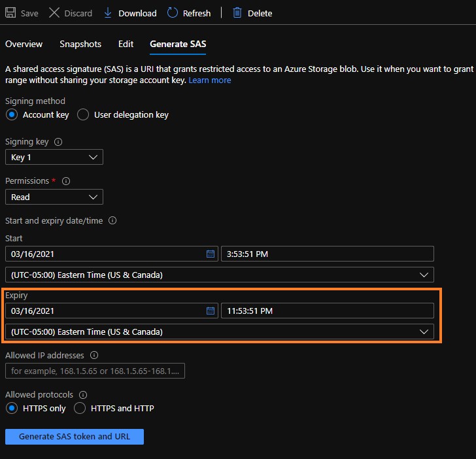Open the Permissions info icon
The height and width of the screenshot is (459, 476).
click(x=66, y=181)
